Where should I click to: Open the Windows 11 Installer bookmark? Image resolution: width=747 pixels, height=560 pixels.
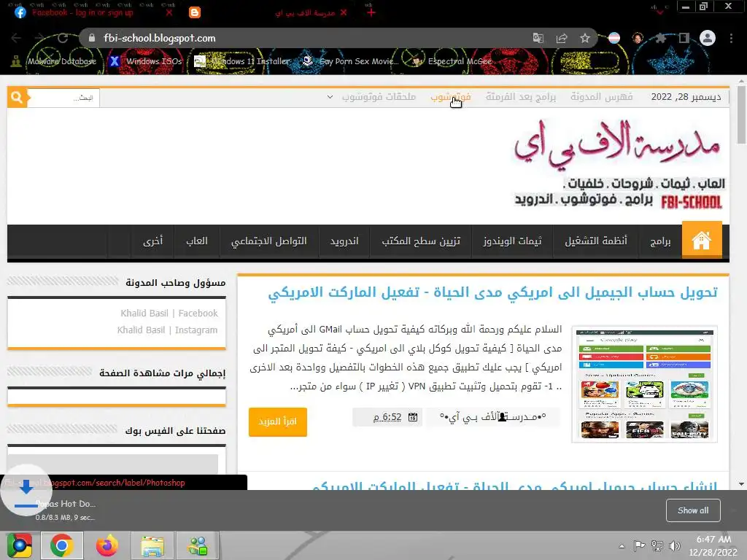click(242, 61)
